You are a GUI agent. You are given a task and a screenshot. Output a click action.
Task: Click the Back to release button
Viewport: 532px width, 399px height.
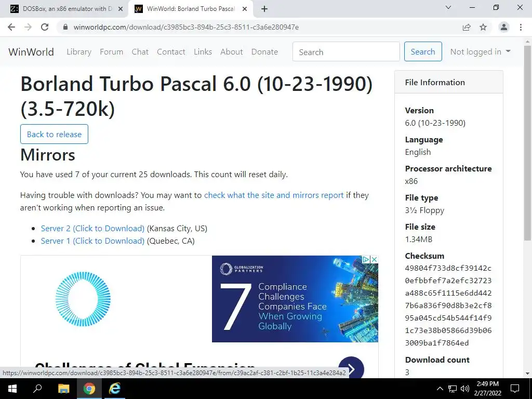pos(54,134)
